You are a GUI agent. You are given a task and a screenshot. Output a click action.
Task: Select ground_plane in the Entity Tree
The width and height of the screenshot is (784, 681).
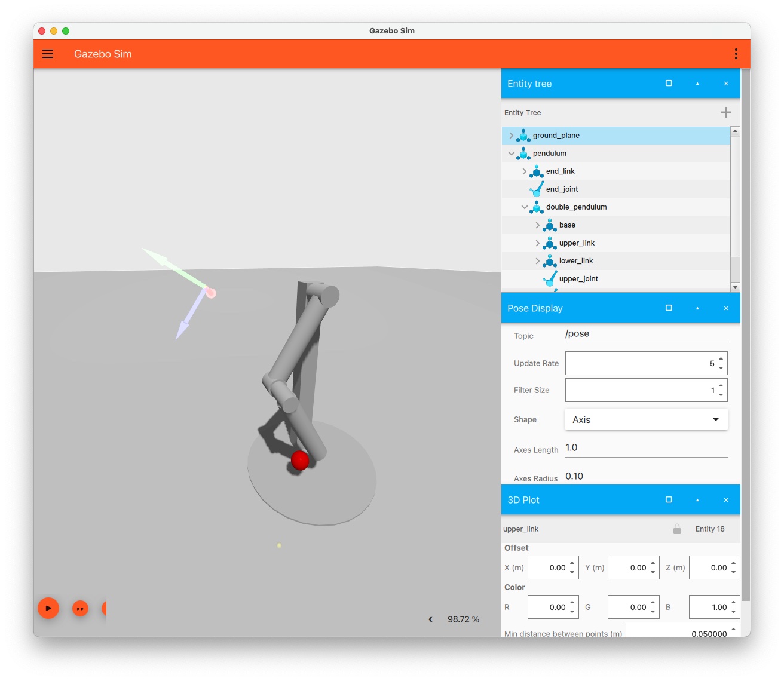[x=556, y=136]
